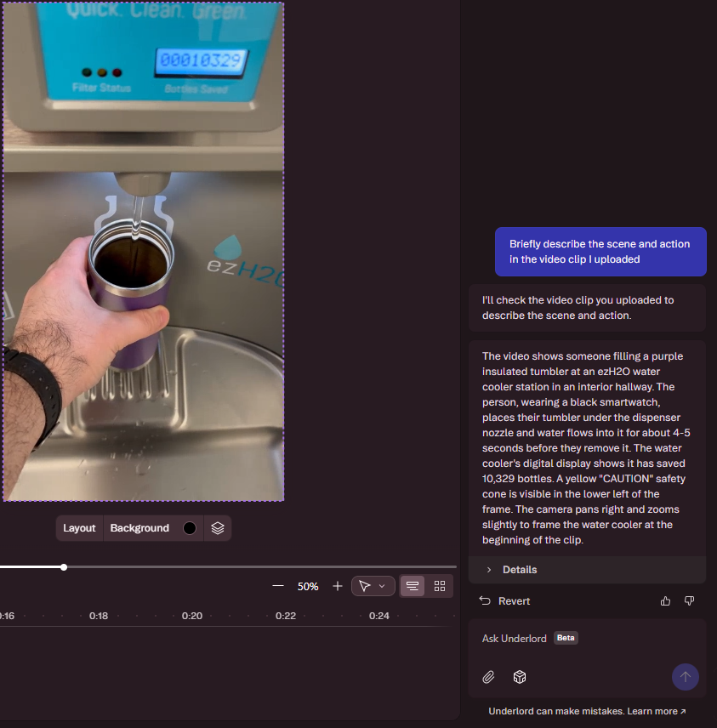717x728 pixels.
Task: Click the playhead handle on the scrubber
Action: click(x=64, y=566)
